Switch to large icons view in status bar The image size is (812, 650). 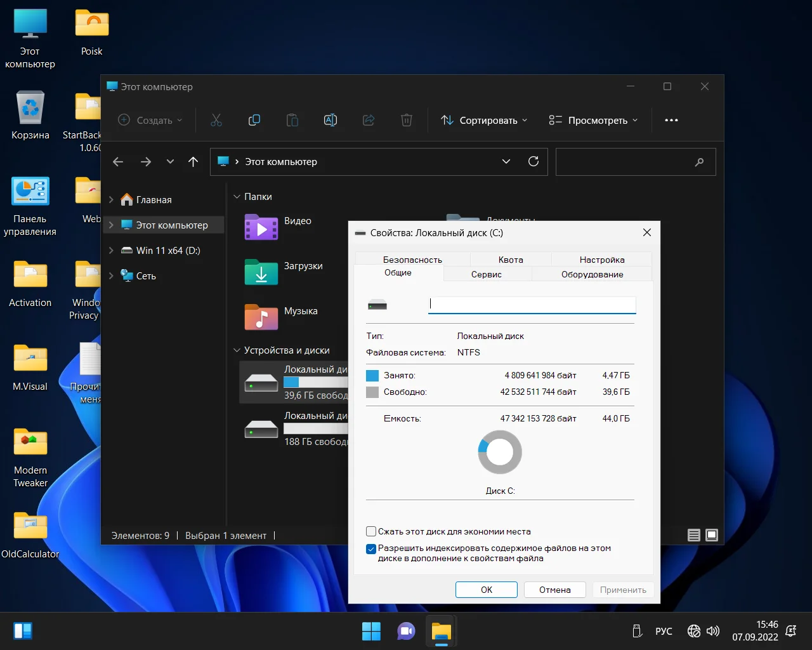712,535
